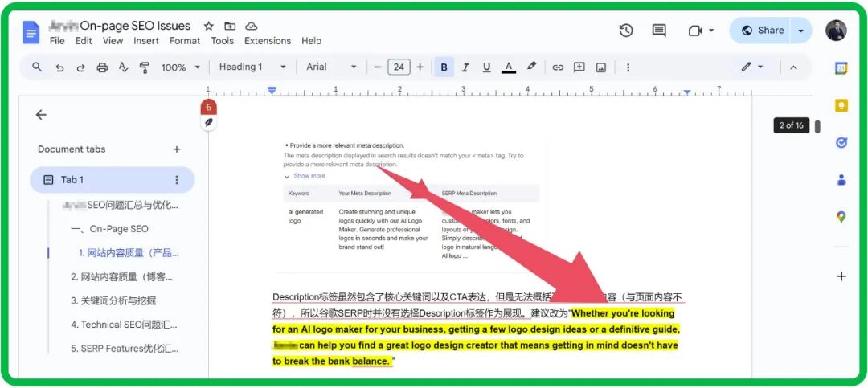Click the insert link icon
This screenshot has height=388, width=868.
click(558, 67)
